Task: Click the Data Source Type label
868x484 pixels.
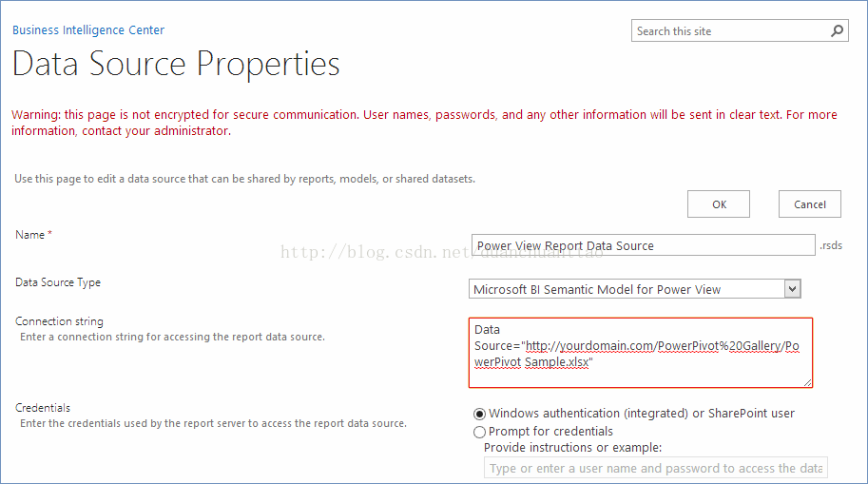Action: pyautogui.click(x=58, y=282)
